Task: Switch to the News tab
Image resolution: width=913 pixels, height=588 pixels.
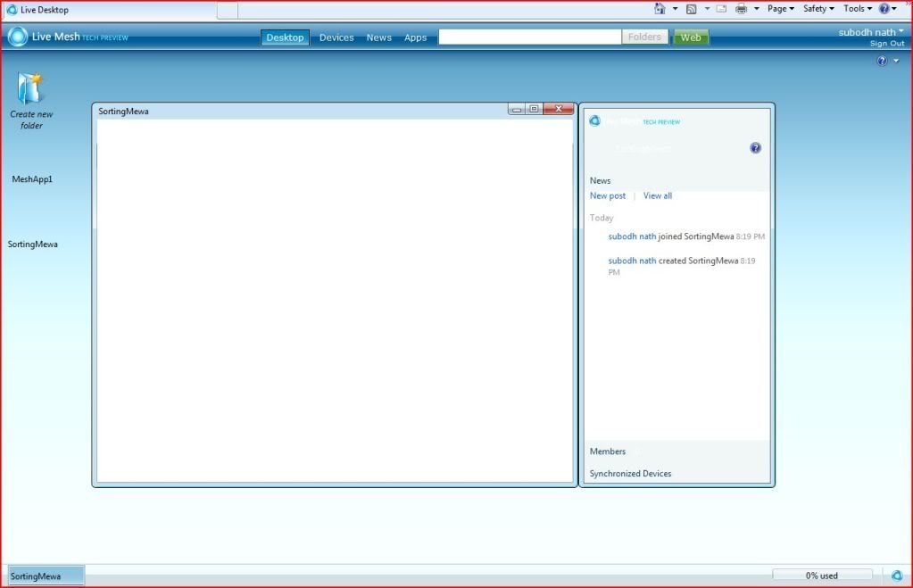Action: pos(379,37)
